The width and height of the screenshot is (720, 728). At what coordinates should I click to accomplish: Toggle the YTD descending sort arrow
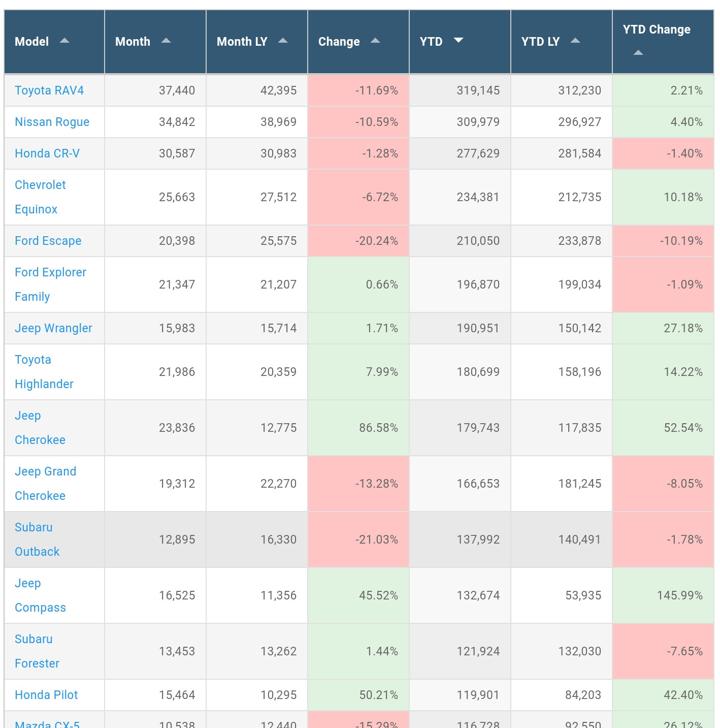pyautogui.click(x=459, y=40)
